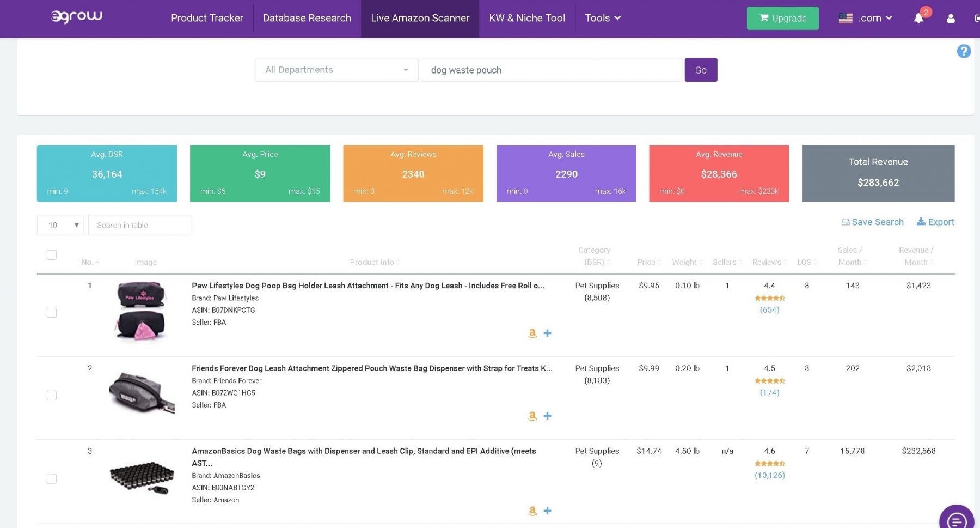The image size is (980, 528).
Task: Click the green Upgrade button
Action: point(782,19)
